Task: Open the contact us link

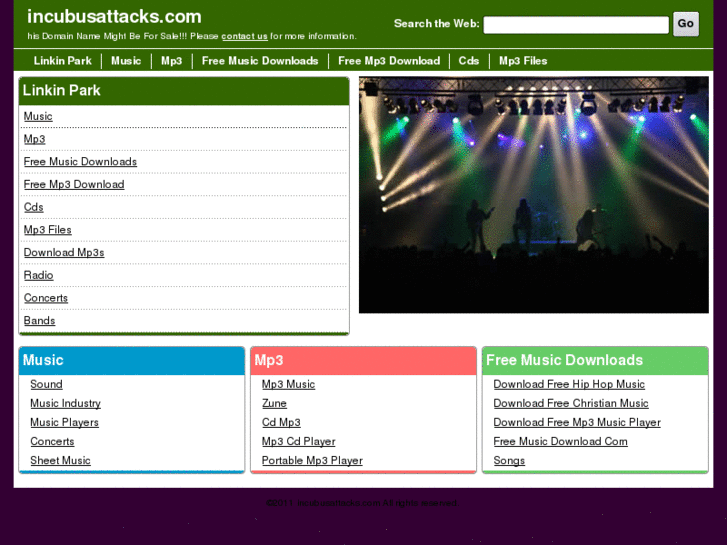Action: click(x=244, y=36)
